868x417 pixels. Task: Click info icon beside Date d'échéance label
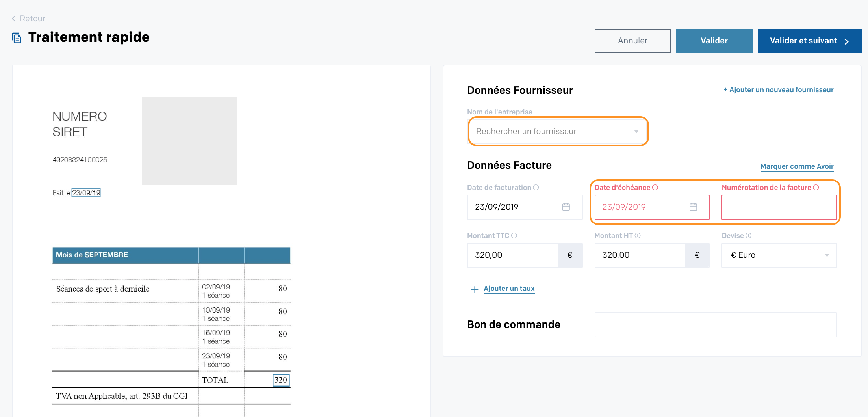point(655,188)
